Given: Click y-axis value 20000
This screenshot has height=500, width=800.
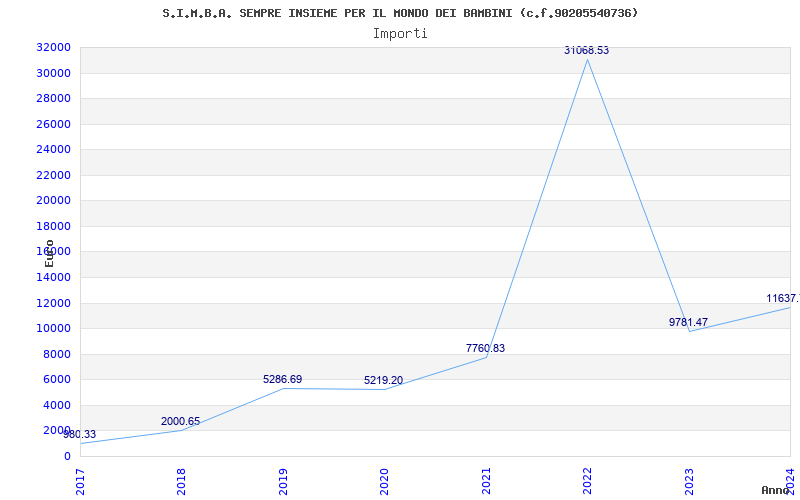Looking at the screenshot, I should (x=54, y=201).
